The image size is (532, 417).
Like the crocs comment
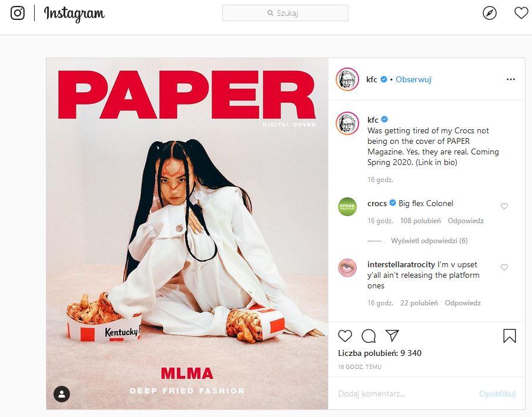(x=504, y=206)
